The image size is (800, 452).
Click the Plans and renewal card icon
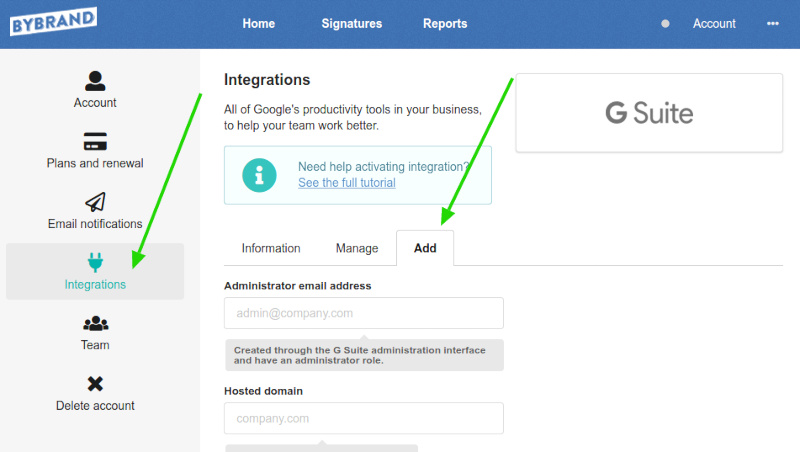95,141
